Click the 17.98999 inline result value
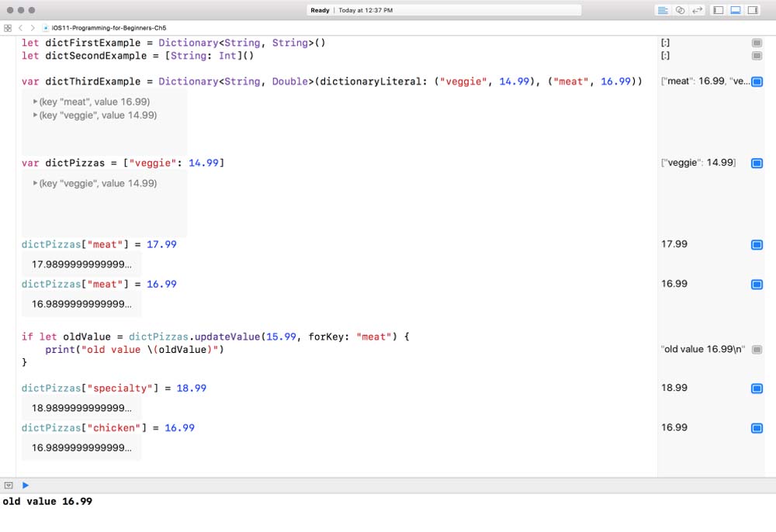 point(81,264)
